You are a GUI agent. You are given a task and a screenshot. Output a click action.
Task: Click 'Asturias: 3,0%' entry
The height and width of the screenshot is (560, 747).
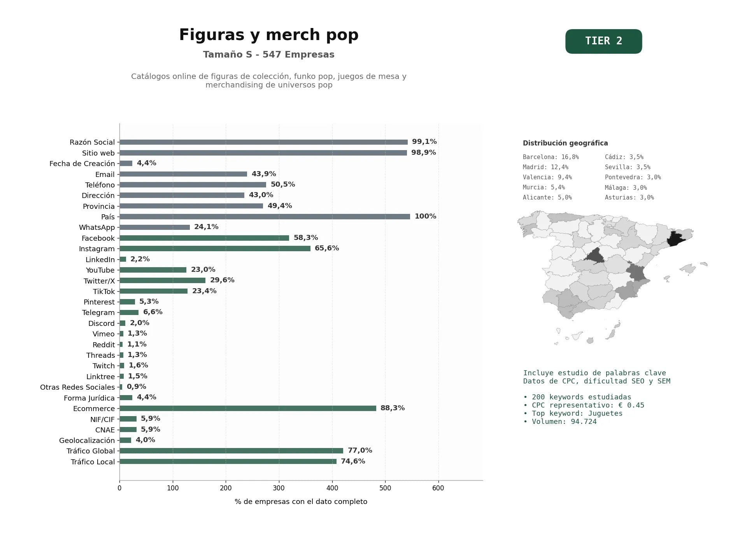pyautogui.click(x=630, y=198)
